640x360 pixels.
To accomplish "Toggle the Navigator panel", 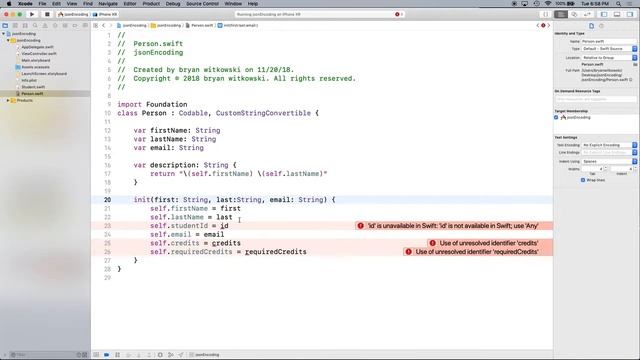I will click(604, 14).
